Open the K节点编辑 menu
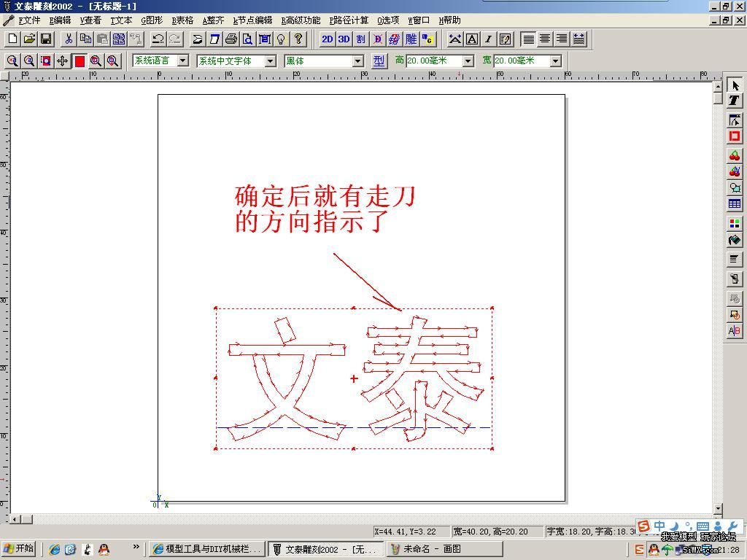747x560 pixels. point(252,20)
